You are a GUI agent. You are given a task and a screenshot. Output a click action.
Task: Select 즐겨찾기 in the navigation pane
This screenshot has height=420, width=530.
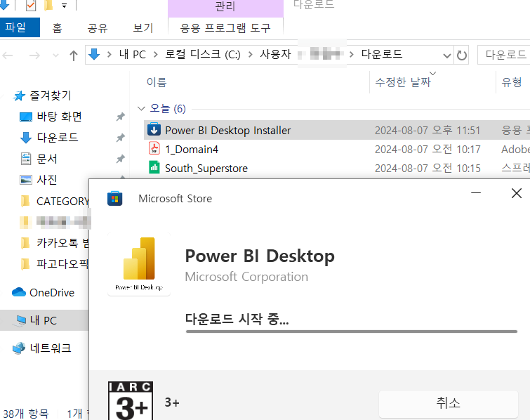coord(51,96)
